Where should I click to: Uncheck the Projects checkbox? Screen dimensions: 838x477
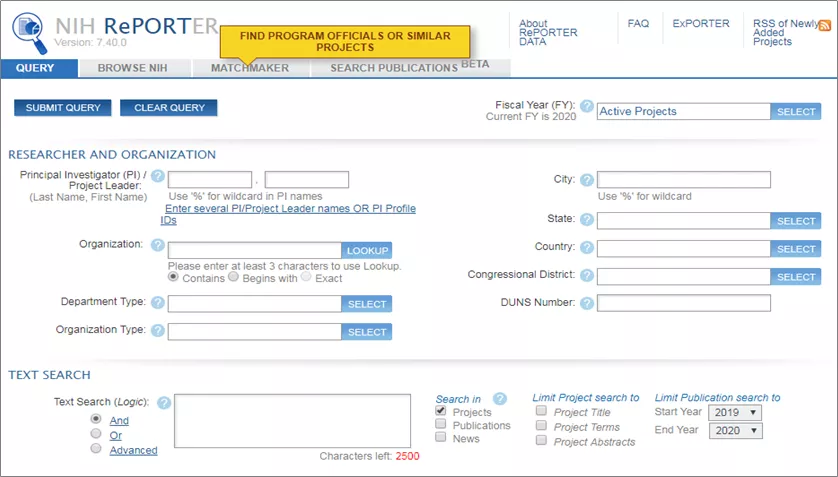coord(441,411)
